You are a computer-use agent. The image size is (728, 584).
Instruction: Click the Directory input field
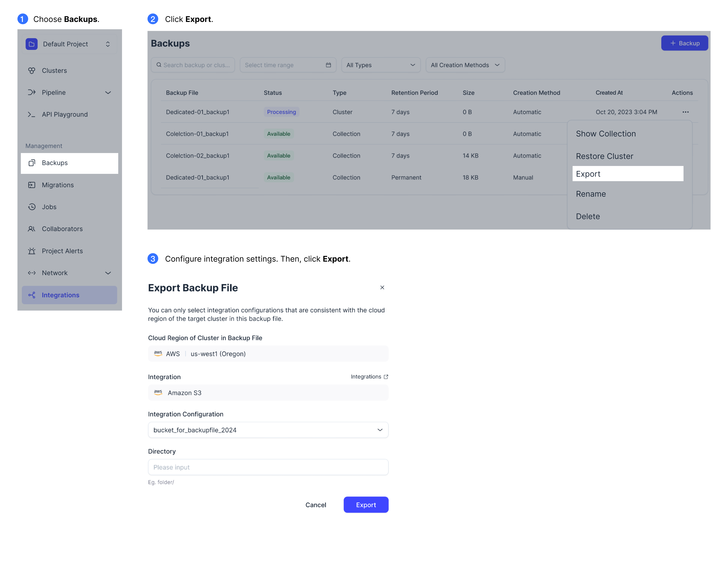[x=268, y=467]
